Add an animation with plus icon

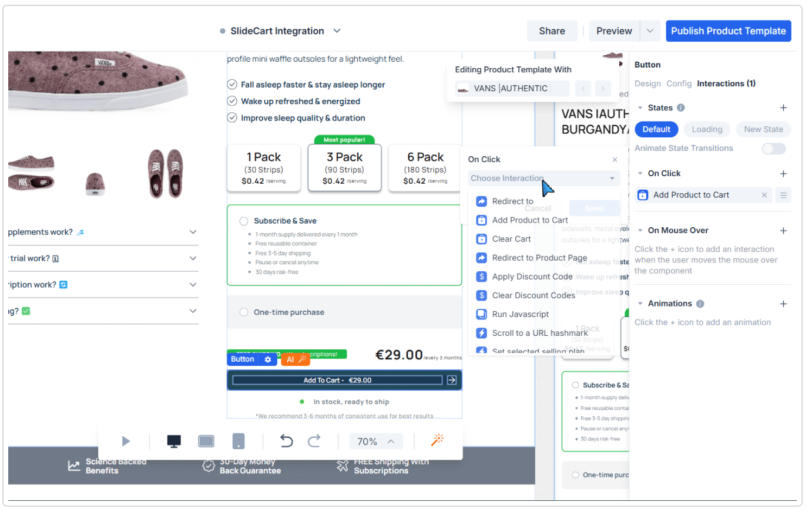click(x=783, y=304)
